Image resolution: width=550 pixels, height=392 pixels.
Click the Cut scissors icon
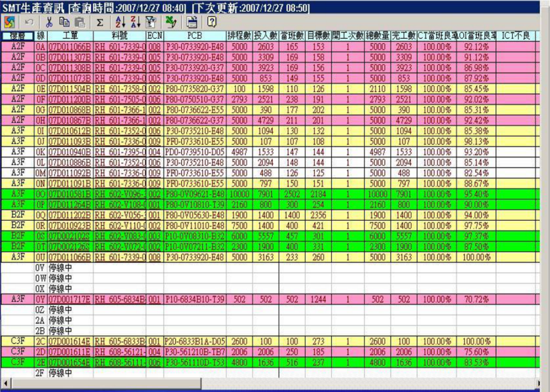[50, 22]
